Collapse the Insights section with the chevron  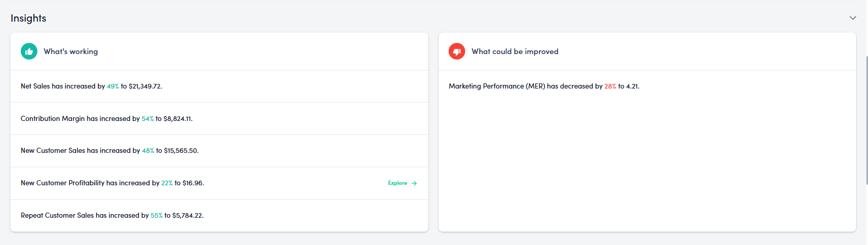pyautogui.click(x=853, y=18)
